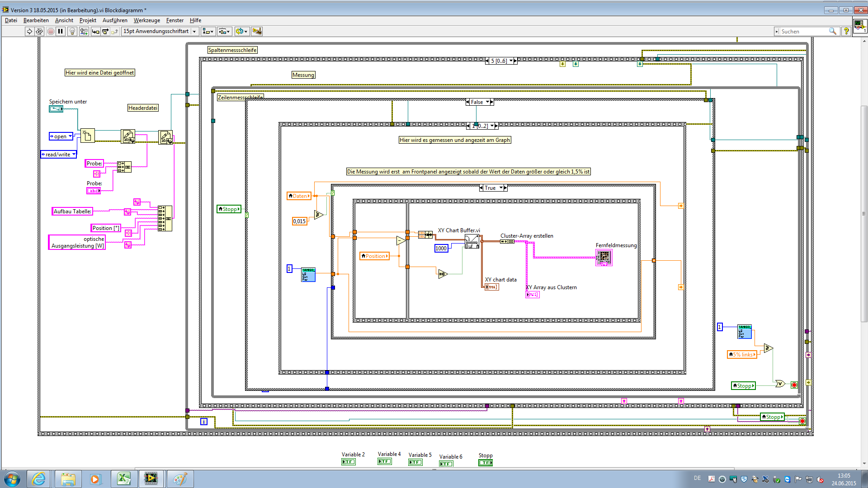Toggle highlight execution light bulb
868x488 pixels.
72,31
